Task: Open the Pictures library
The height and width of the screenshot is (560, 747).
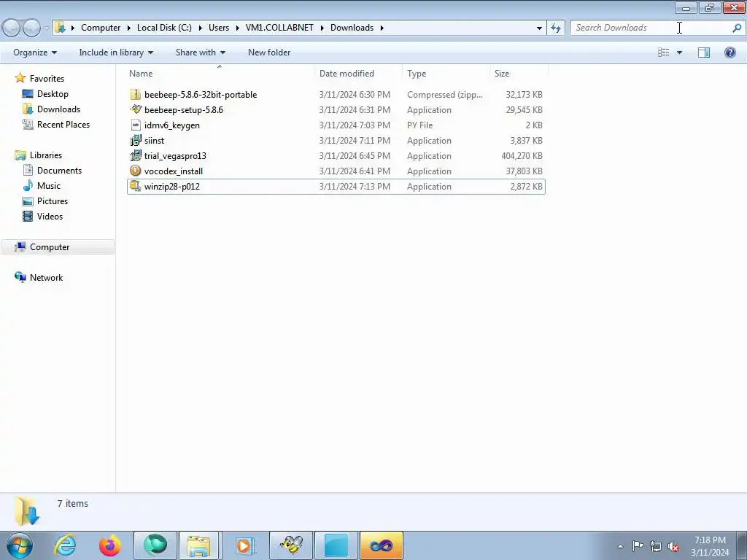Action: pos(53,201)
